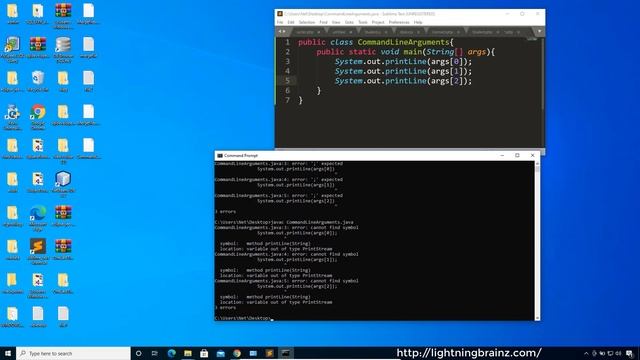
Task: Click the taskbar search box
Action: (x=73, y=353)
